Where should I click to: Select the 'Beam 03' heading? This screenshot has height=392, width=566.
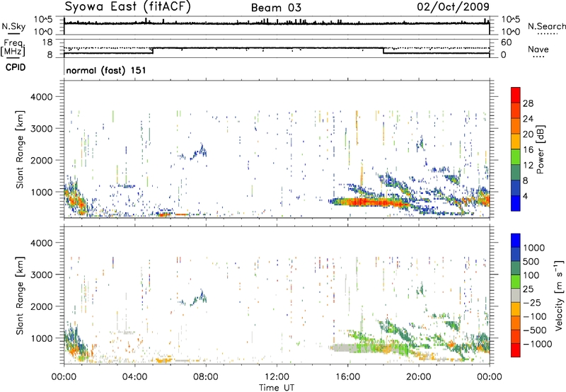tap(276, 8)
